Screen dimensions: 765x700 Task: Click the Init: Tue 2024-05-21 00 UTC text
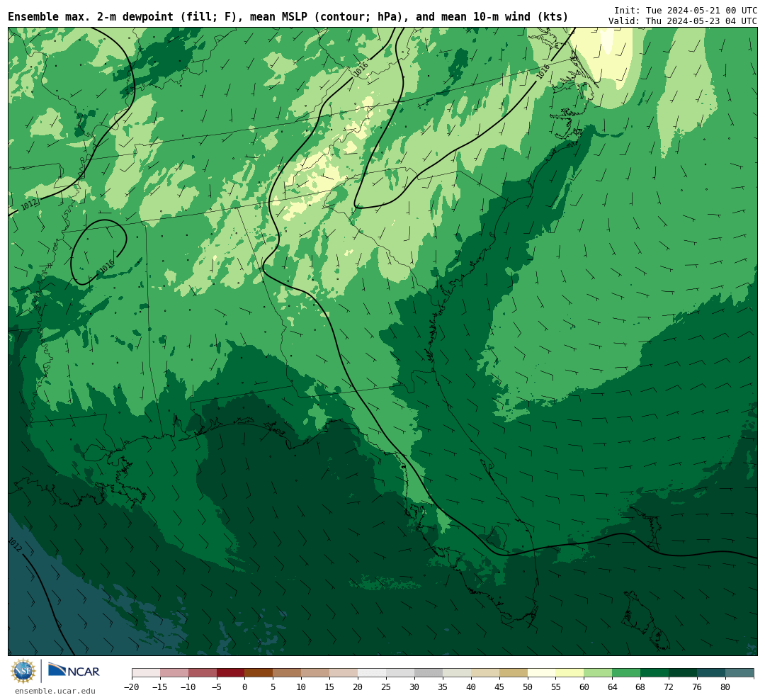coord(685,10)
